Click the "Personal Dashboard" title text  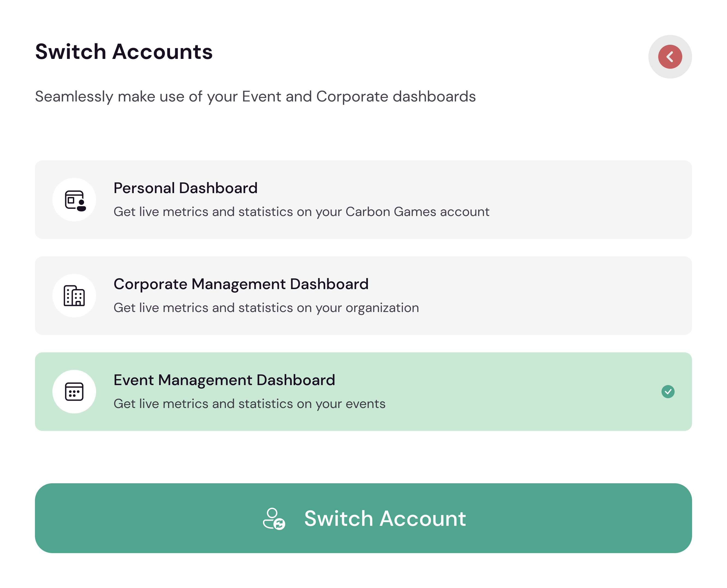[185, 188]
